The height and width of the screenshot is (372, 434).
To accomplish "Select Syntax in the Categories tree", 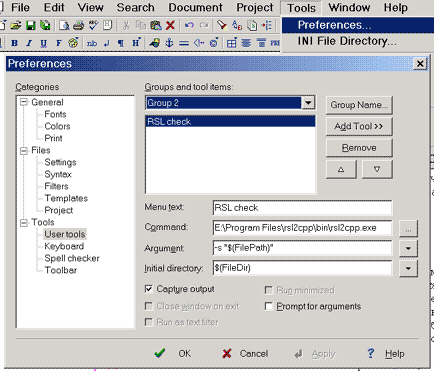I will [58, 174].
